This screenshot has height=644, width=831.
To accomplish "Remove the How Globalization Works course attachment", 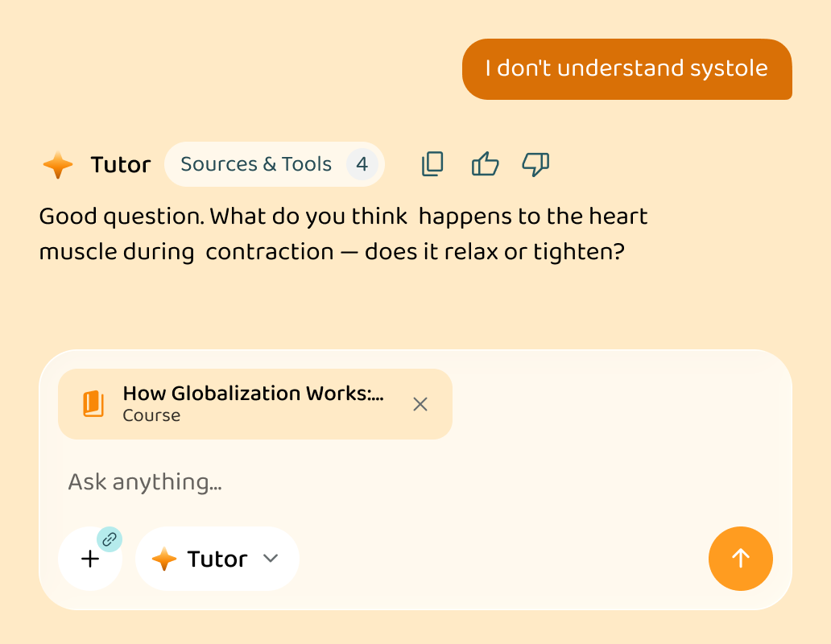I will (x=420, y=404).
